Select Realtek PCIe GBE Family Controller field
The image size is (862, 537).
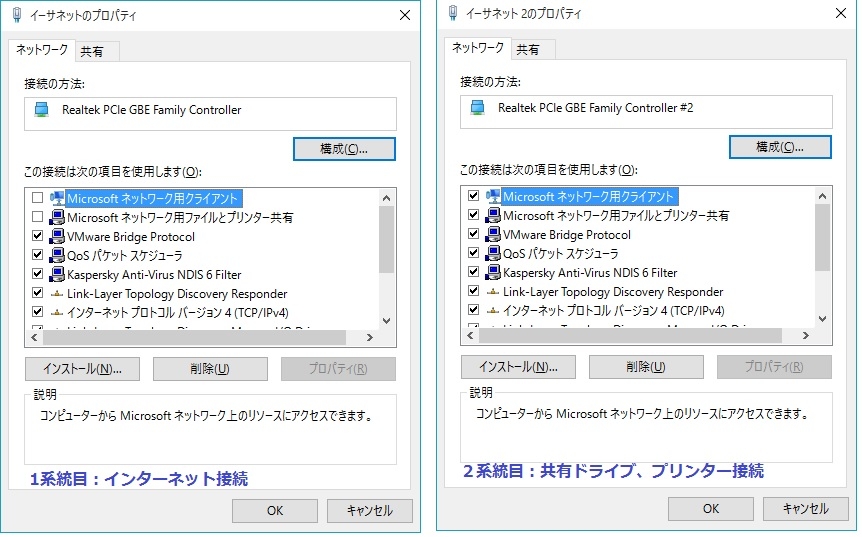tap(210, 114)
